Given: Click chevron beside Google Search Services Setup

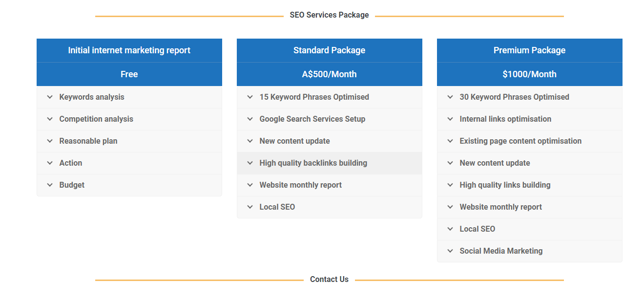Looking at the screenshot, I should (250, 119).
